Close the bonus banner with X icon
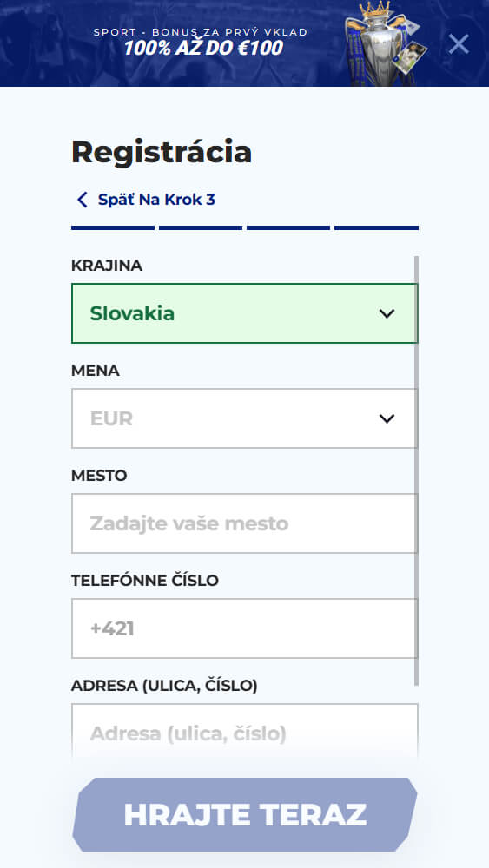Screen dimensions: 489x868 [x=459, y=43]
